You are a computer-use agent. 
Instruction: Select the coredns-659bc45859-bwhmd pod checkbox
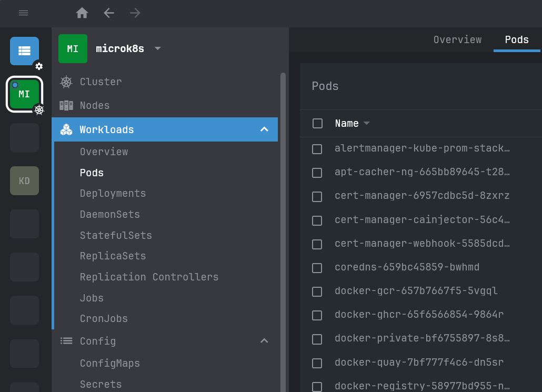pyautogui.click(x=317, y=268)
